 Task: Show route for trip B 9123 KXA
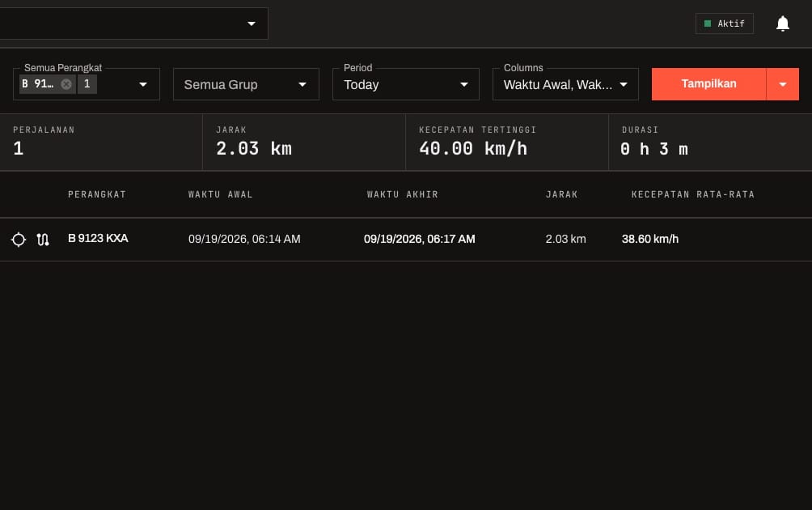(x=43, y=240)
